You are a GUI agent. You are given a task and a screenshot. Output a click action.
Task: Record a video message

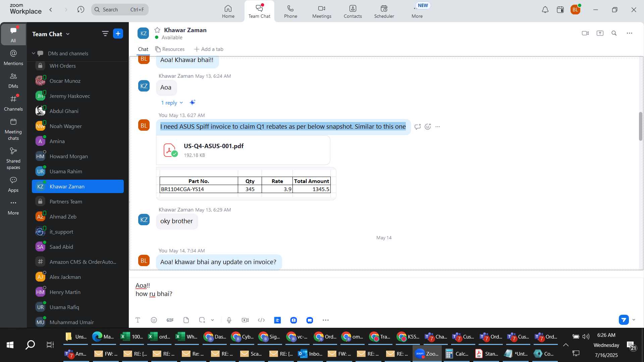245,320
